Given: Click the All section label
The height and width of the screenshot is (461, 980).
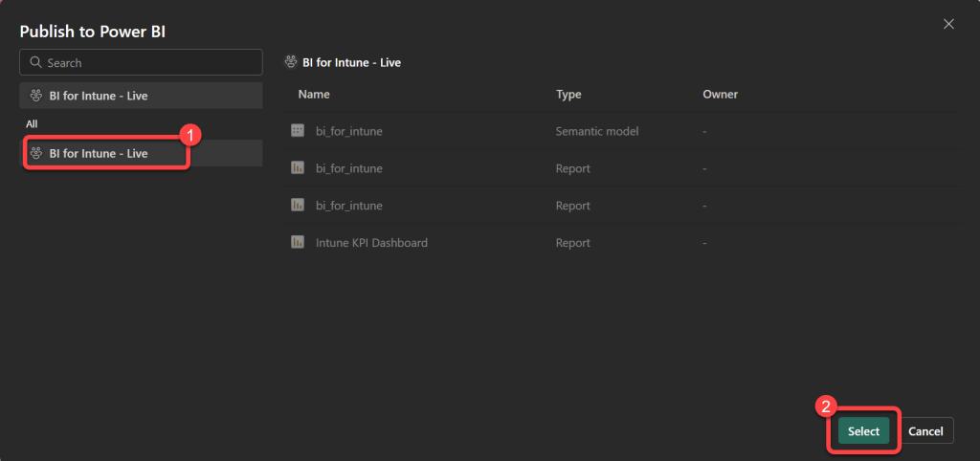Looking at the screenshot, I should pos(32,124).
